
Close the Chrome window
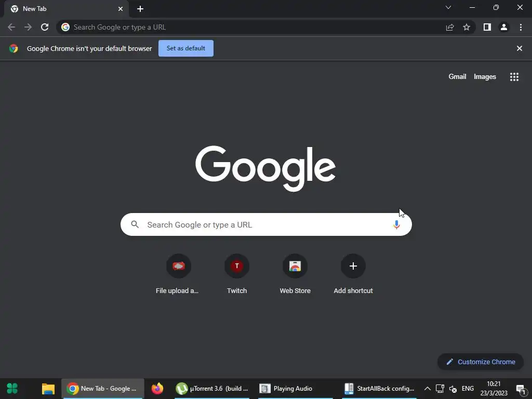(520, 7)
